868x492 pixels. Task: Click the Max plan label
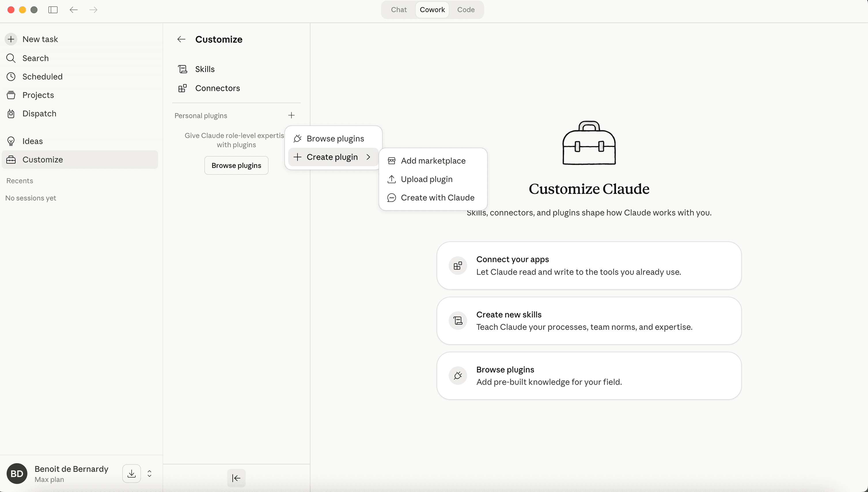click(49, 480)
